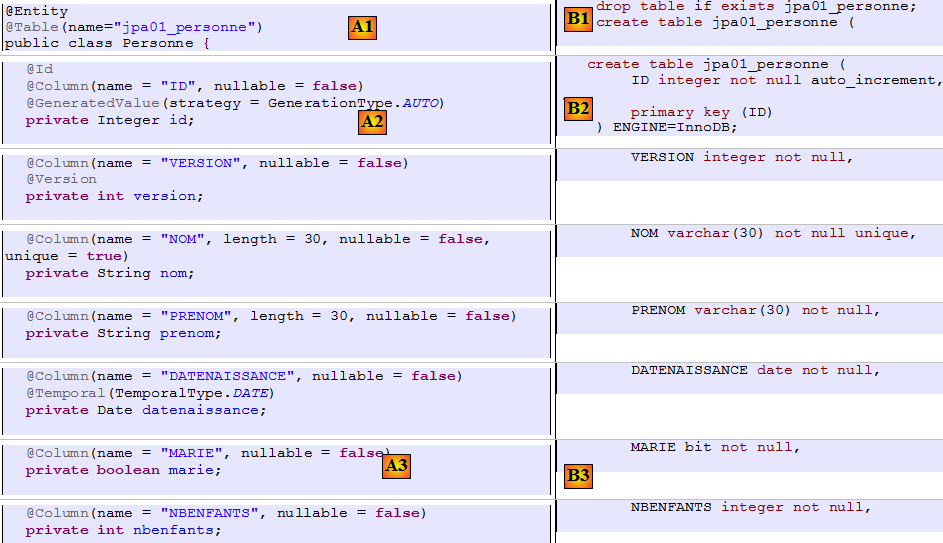943x543 pixels.
Task: Click the A2 marker label
Action: 372,122
